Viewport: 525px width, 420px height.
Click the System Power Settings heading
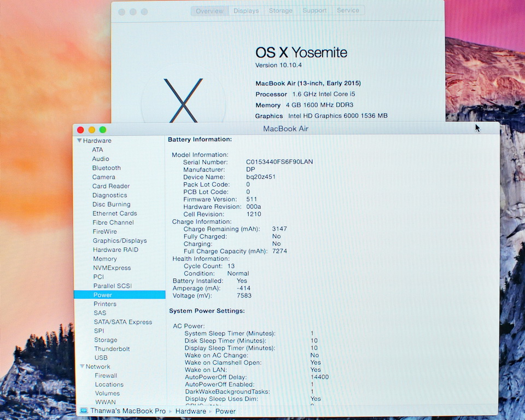[x=207, y=311]
